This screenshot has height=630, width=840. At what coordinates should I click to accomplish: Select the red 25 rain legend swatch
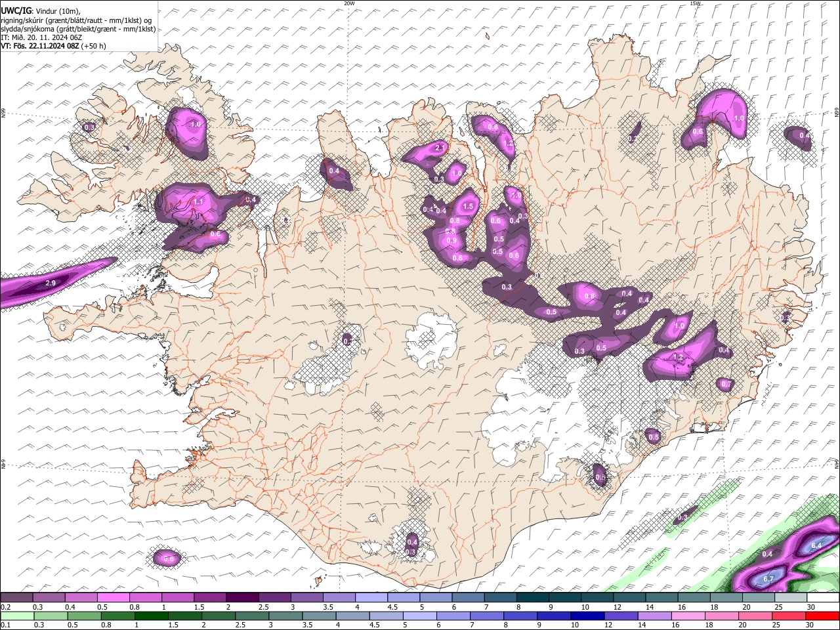[x=787, y=616]
